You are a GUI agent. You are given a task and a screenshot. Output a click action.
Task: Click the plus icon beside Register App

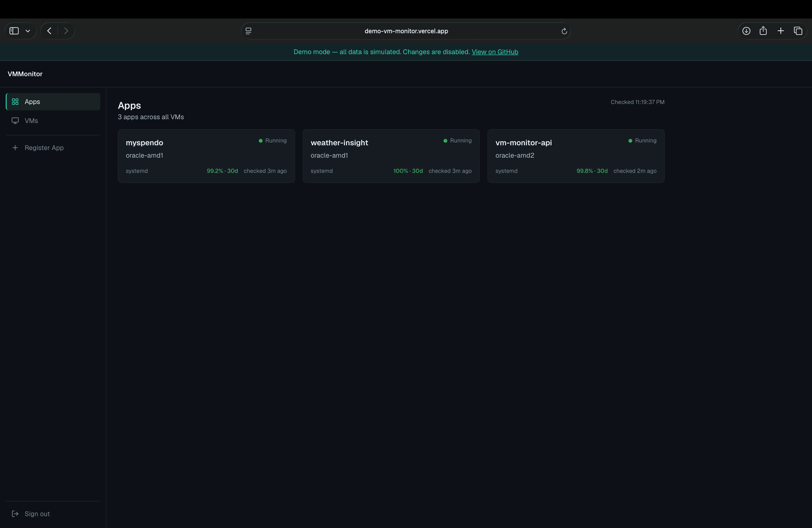tap(15, 148)
